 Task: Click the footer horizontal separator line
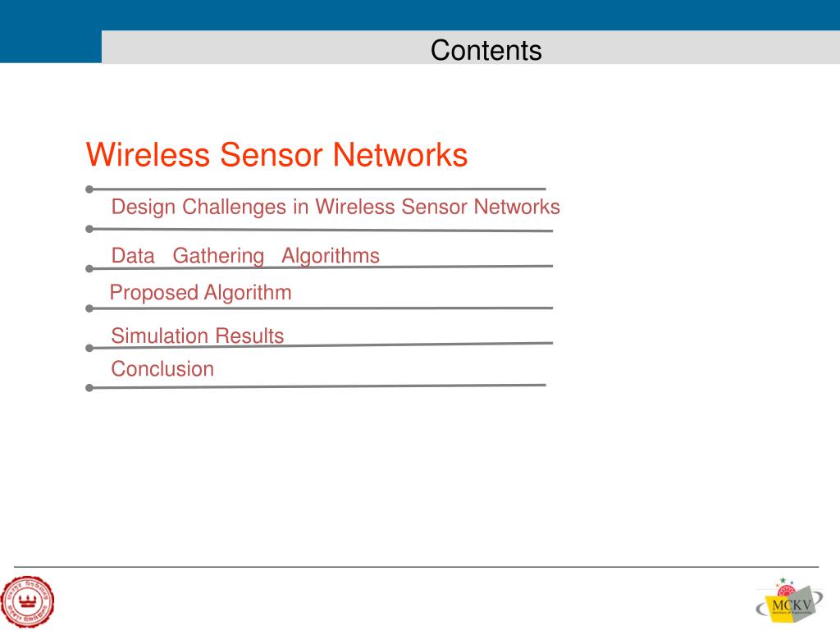click(416, 566)
